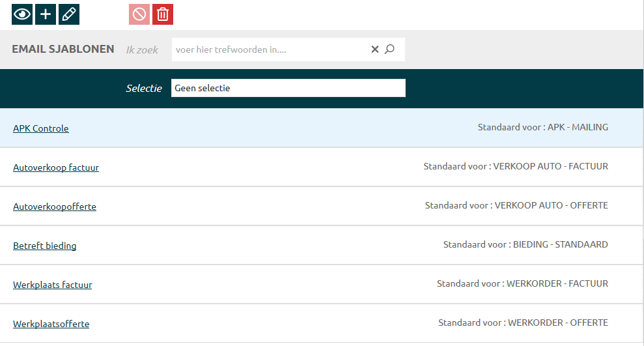Image resolution: width=644 pixels, height=346 pixels.
Task: Click the EMAIL SJABLONEN heading
Action: coord(63,50)
